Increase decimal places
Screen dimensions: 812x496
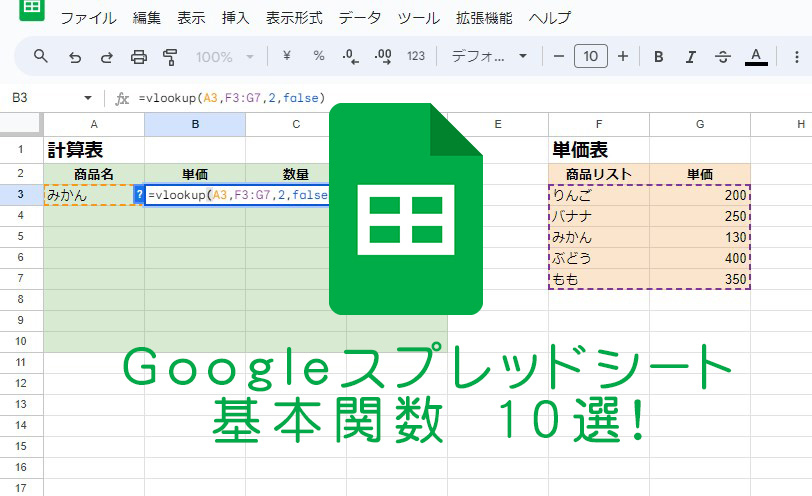click(x=383, y=56)
